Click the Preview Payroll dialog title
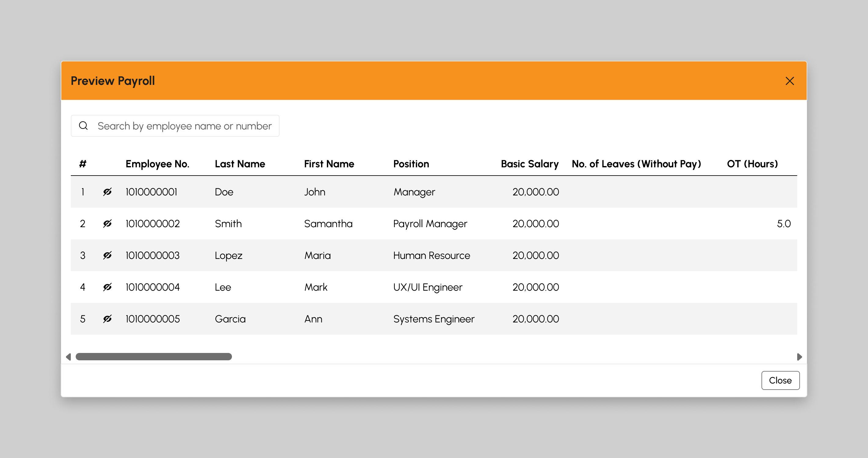The image size is (868, 458). pyautogui.click(x=113, y=81)
